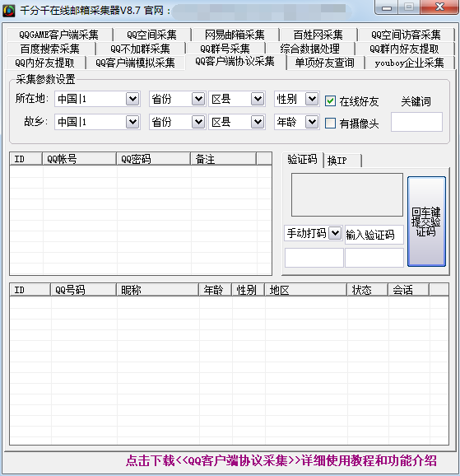This screenshot has width=460, height=476.
Task: Open the 百度搜索采集 tab
Action: tap(50, 49)
